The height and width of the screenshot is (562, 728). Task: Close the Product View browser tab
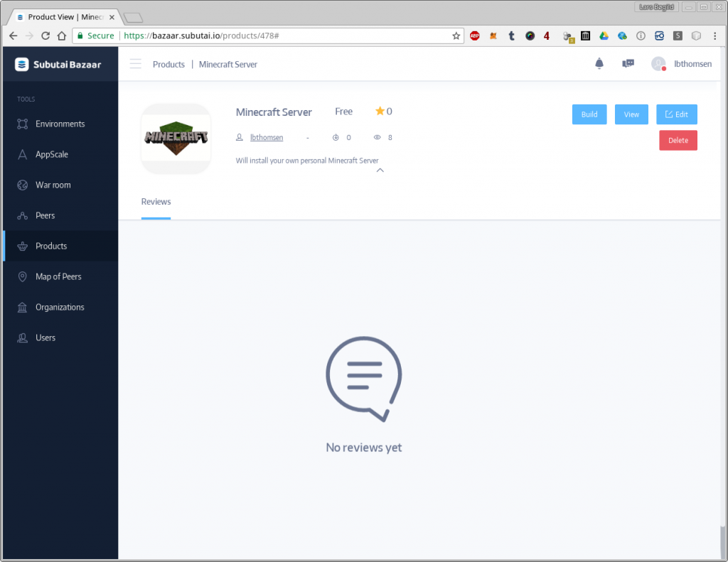(112, 17)
